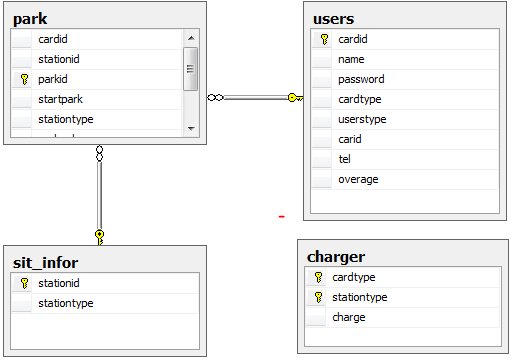Image resolution: width=513 pixels, height=362 pixels.
Task: Click the row selector beside users password
Action: (322, 79)
